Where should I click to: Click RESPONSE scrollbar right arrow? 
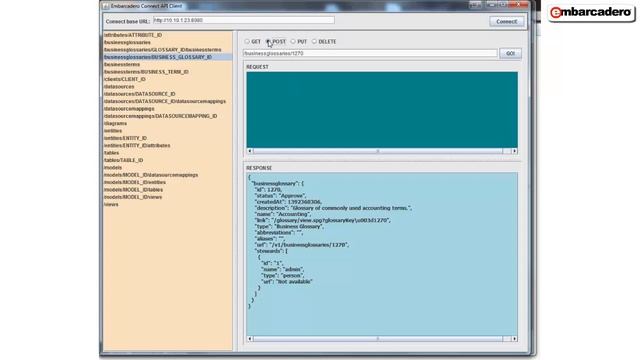point(514,339)
